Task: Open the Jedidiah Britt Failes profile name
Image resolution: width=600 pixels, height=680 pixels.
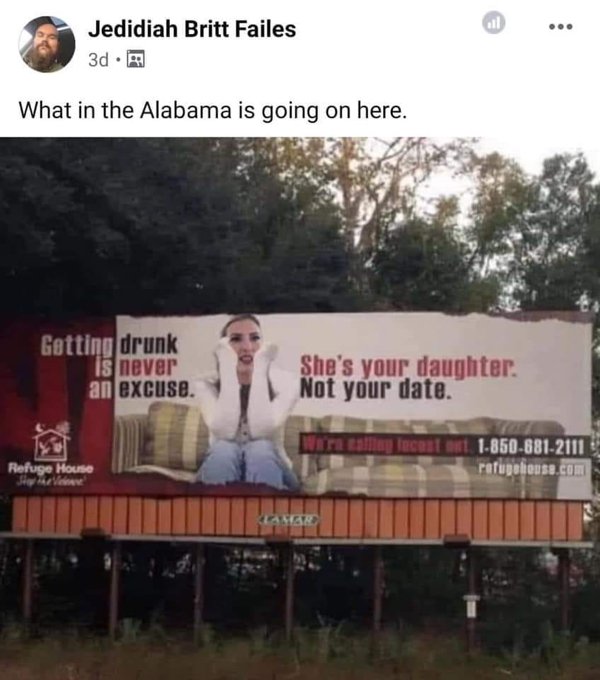Action: click(192, 29)
